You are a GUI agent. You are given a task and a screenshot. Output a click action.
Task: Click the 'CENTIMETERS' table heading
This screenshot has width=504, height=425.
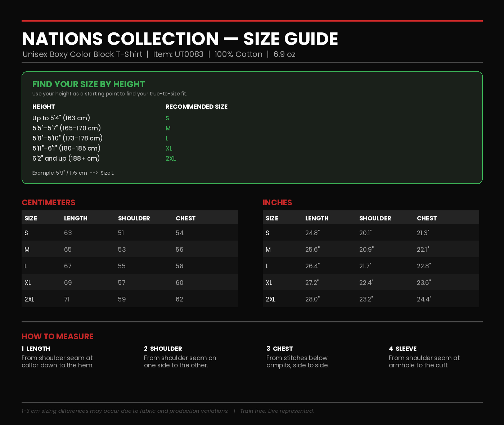point(49,202)
